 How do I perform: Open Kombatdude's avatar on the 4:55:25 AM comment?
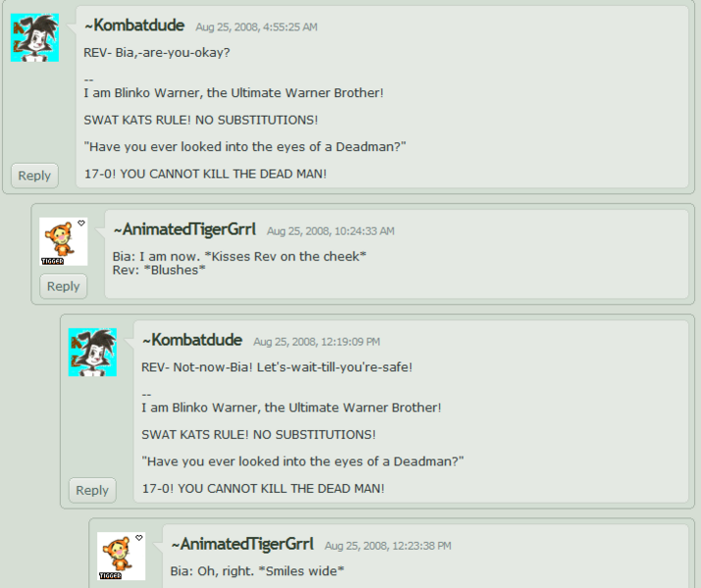pos(35,38)
